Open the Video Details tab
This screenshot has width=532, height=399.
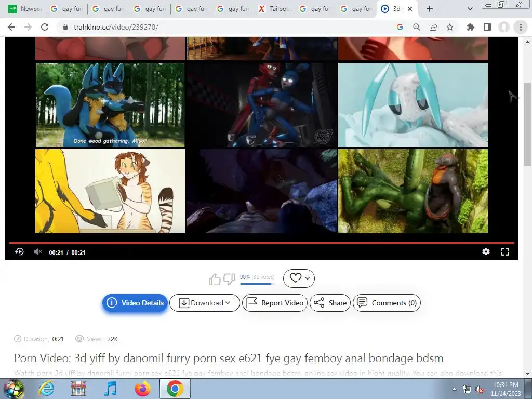(135, 303)
